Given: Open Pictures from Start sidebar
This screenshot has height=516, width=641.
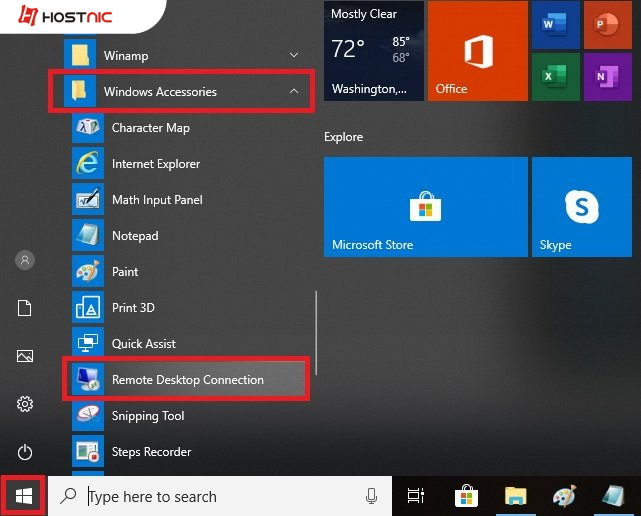Looking at the screenshot, I should [25, 356].
